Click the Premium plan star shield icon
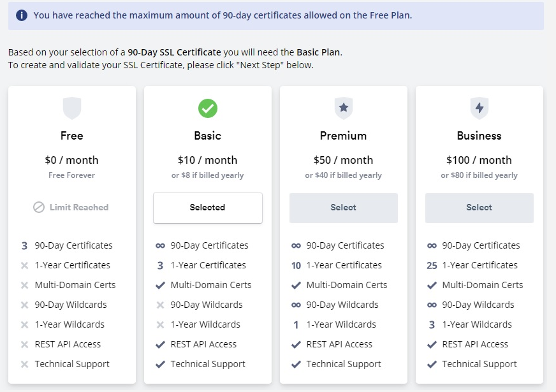 point(343,108)
